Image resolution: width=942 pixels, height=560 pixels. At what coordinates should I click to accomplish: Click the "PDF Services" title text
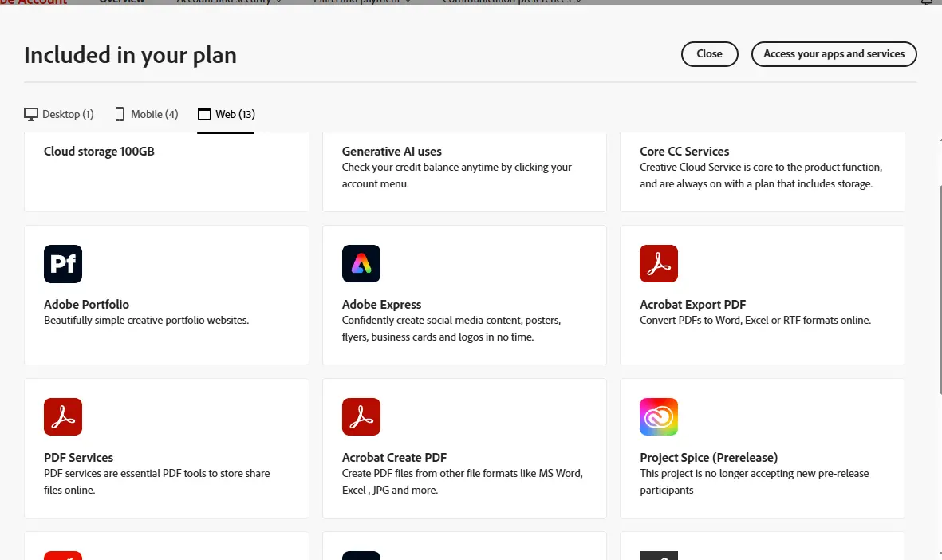[x=79, y=458]
